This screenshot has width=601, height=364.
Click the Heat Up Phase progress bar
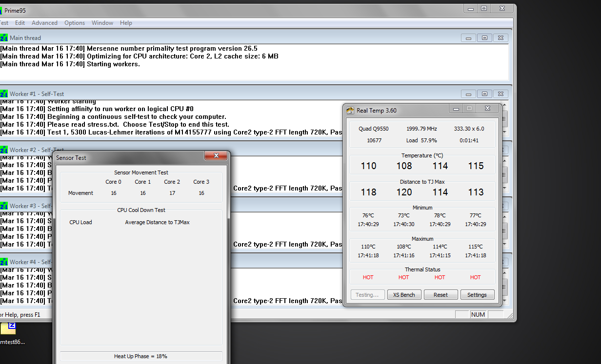pos(141,356)
